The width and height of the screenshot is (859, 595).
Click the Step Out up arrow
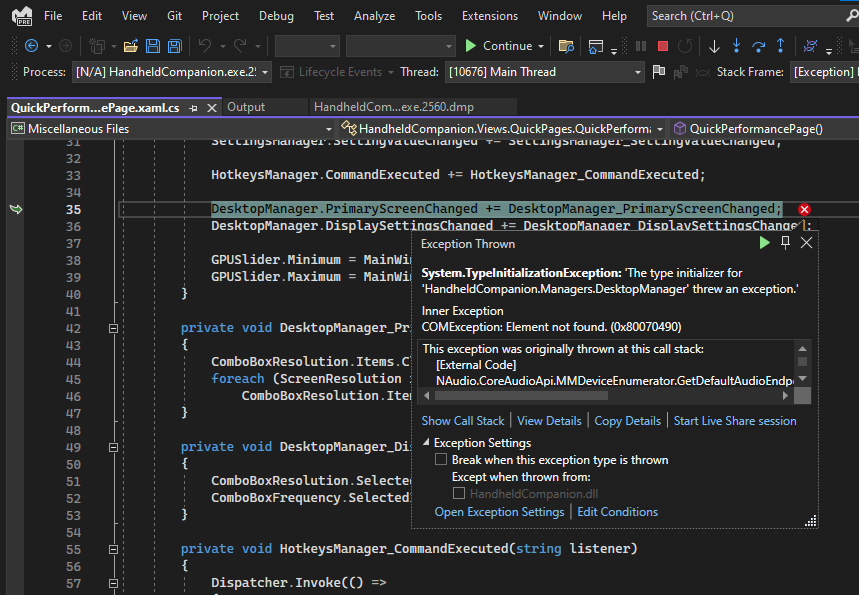coord(781,46)
